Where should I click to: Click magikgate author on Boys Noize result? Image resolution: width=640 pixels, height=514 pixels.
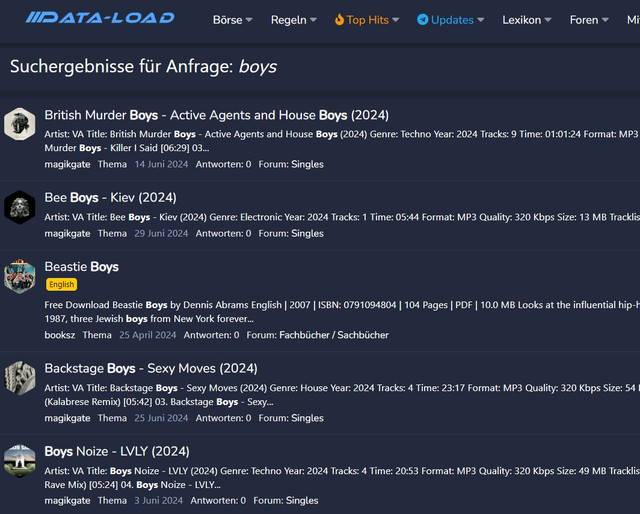(x=67, y=501)
